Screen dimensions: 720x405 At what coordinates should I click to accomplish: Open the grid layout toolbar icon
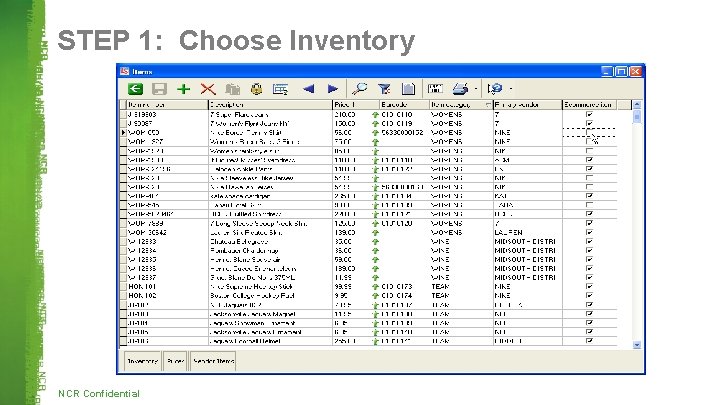[x=280, y=89]
